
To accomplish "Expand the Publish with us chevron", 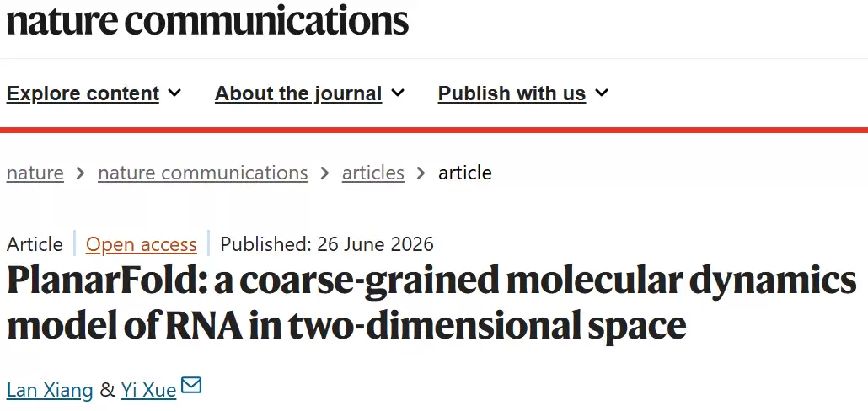I will point(602,93).
